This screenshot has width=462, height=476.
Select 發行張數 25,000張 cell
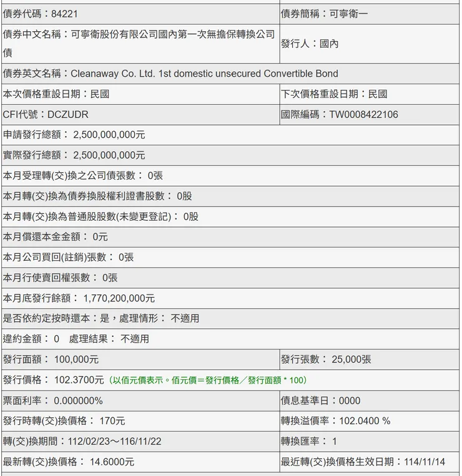tap(369, 360)
